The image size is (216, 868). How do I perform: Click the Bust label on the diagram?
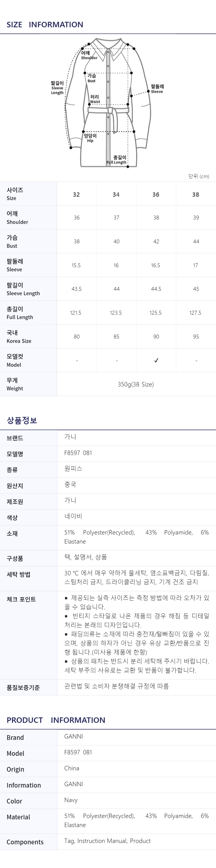pos(92,78)
